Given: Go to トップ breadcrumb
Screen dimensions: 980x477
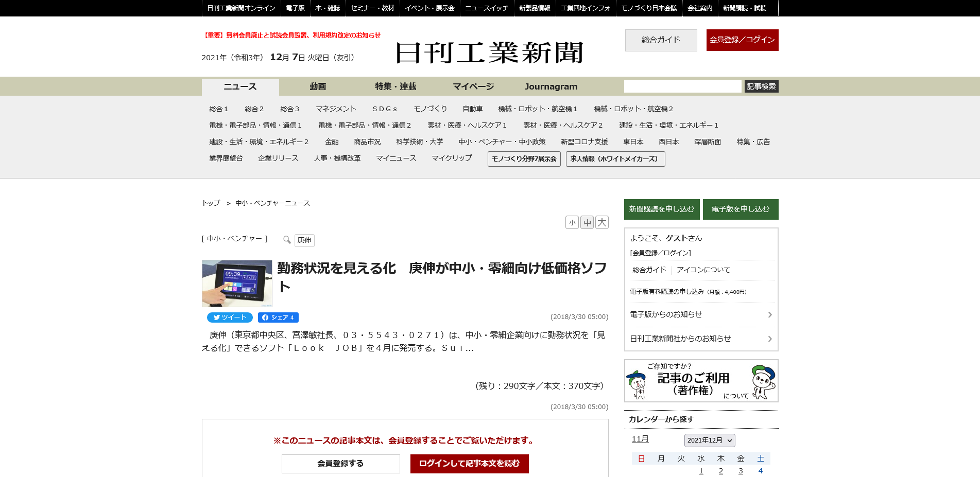Looking at the screenshot, I should pos(211,203).
